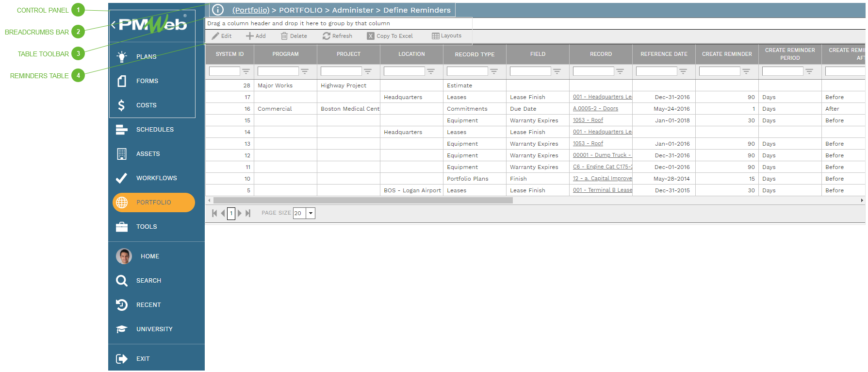Click the Edit pencil toolbar button
The height and width of the screenshot is (372, 868).
tap(221, 36)
